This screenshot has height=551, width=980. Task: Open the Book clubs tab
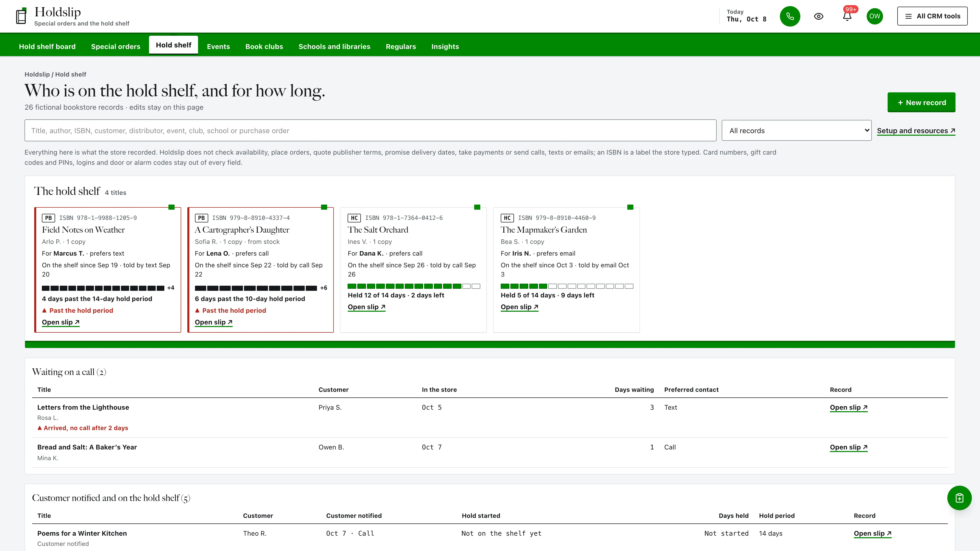pyautogui.click(x=264, y=46)
